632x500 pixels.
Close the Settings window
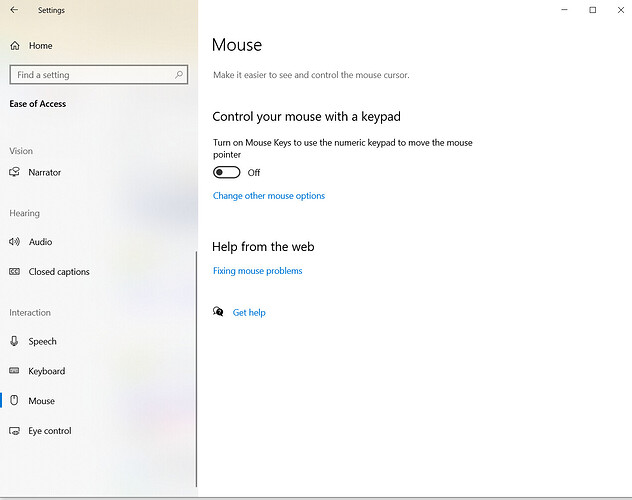[621, 10]
